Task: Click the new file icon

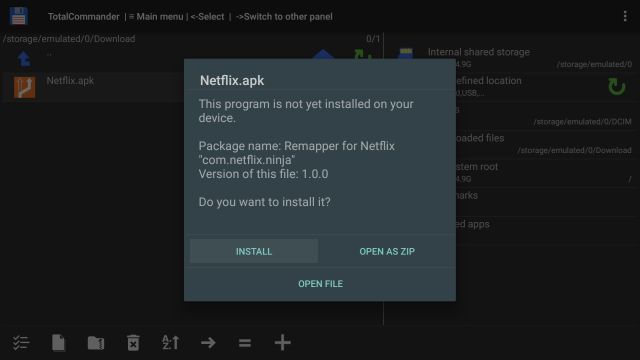Action: pos(58,342)
